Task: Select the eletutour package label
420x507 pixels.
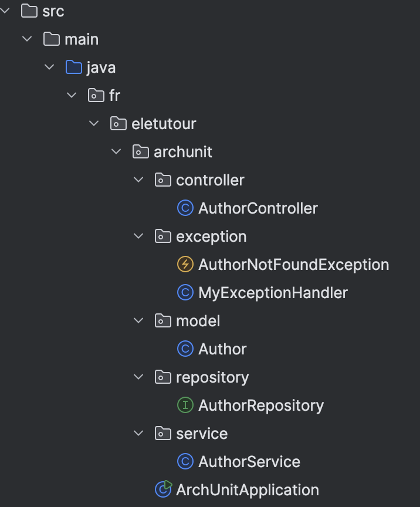Action: (x=164, y=124)
